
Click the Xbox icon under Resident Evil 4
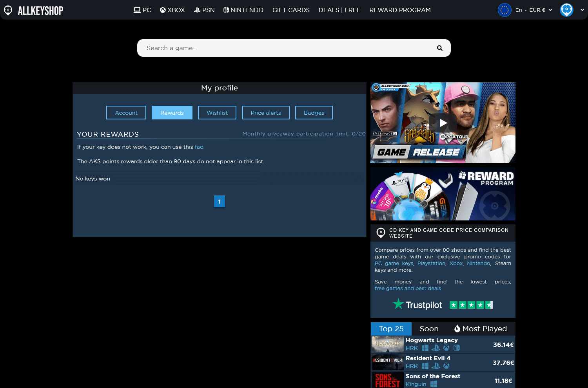[x=446, y=366]
